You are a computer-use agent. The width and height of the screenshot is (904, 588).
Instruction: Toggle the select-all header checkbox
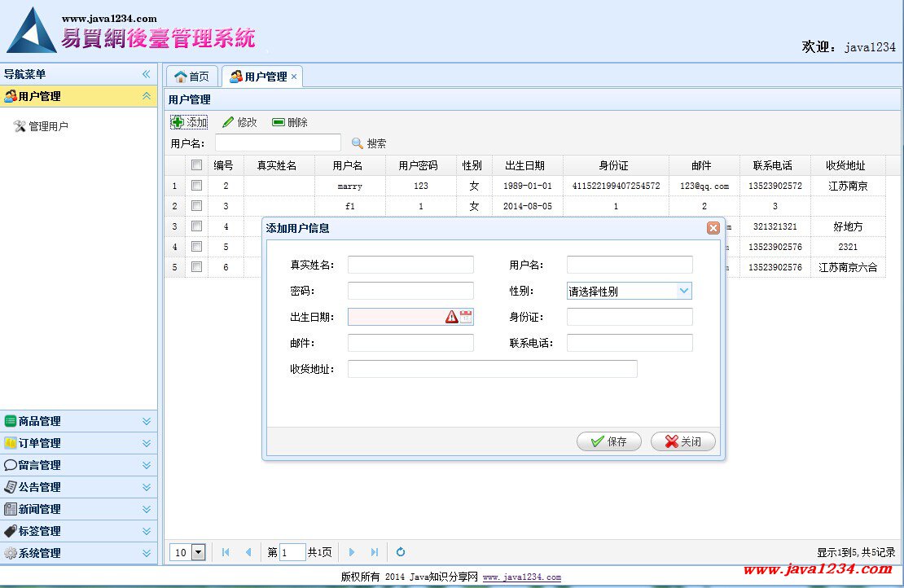pos(196,165)
